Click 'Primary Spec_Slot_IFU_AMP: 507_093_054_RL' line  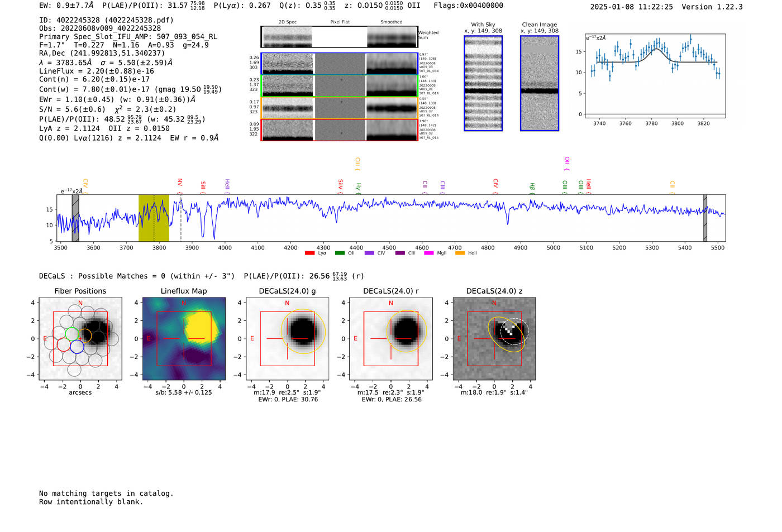(128, 37)
